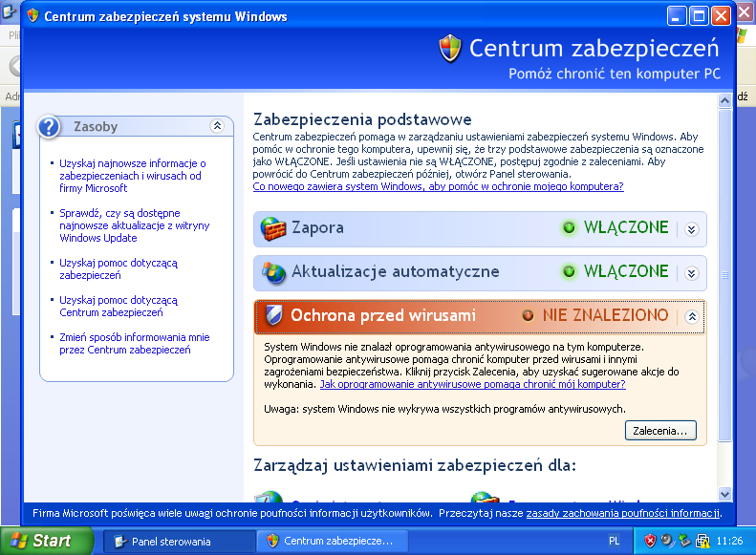756x555 pixels.
Task: Click the large Centrum zabezpieczeń header shield
Action: click(x=450, y=48)
